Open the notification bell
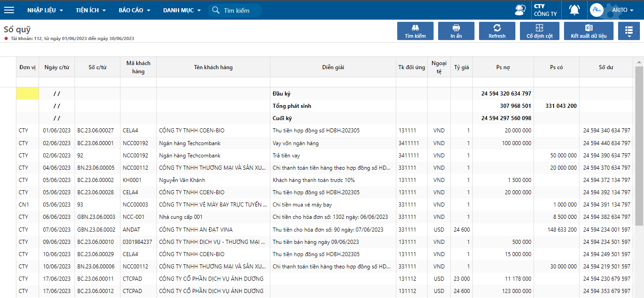644x298 pixels. click(x=574, y=10)
